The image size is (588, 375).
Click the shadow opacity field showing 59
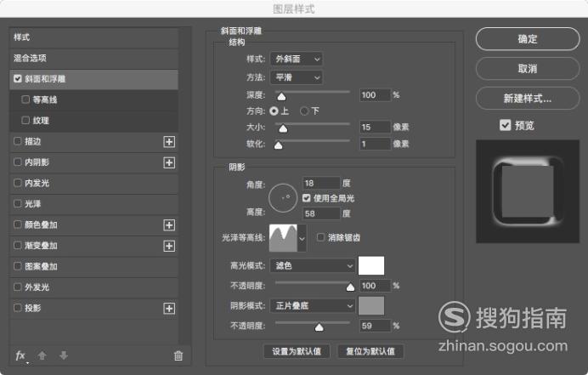[x=375, y=326]
